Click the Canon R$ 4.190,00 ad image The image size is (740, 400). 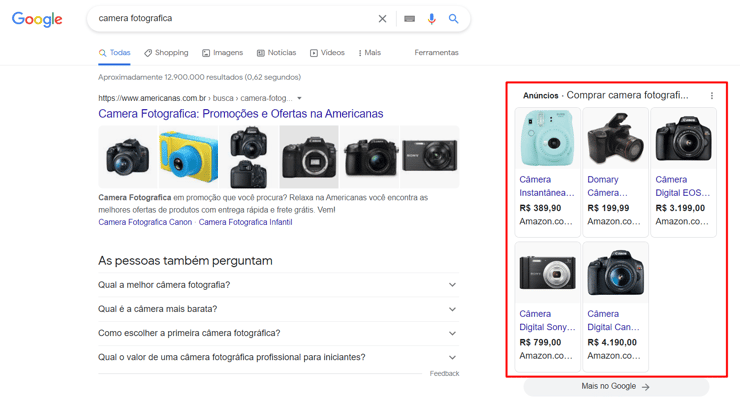615,273
